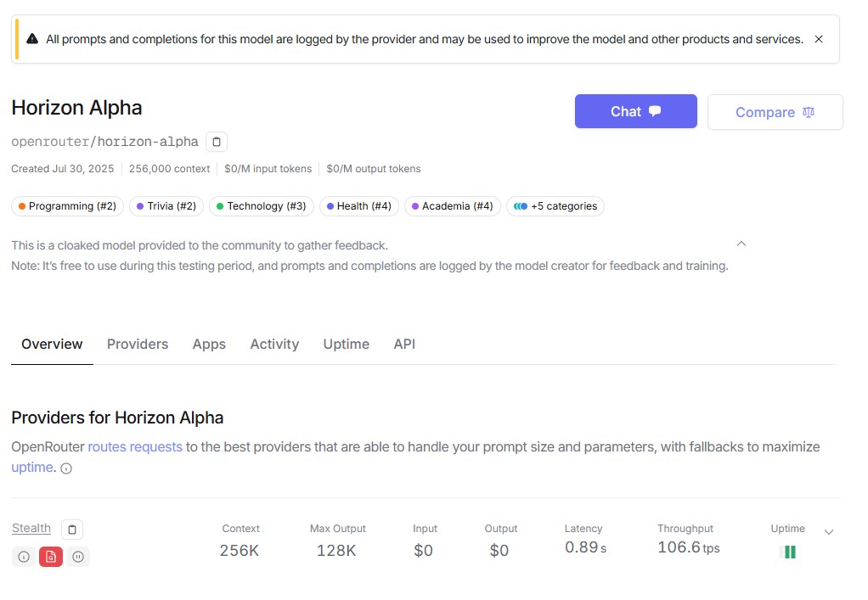Click the Providers for Horizon Alpha heading

117,418
